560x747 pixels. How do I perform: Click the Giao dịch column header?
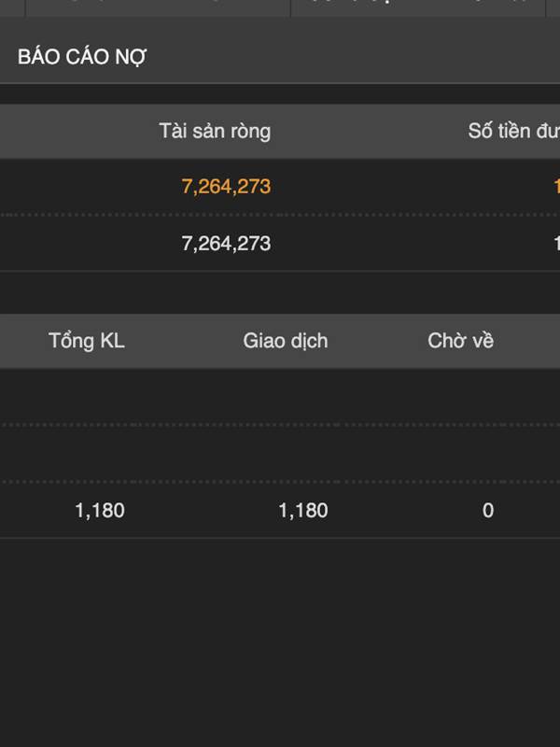pos(285,341)
